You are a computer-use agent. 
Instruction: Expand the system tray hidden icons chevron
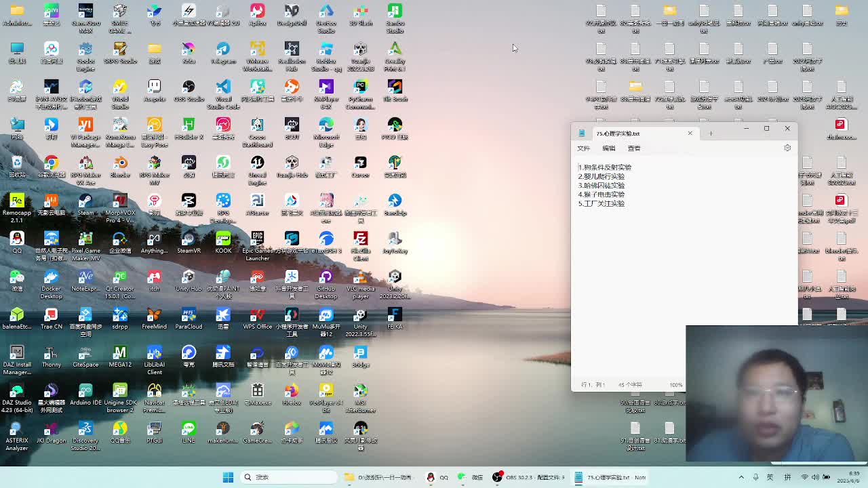[x=741, y=477]
